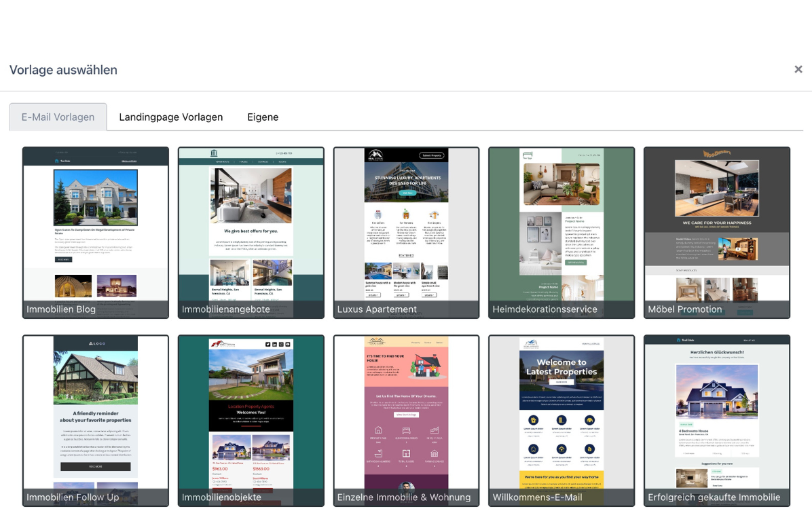This screenshot has width=812, height=513.
Task: Select the Immobilien Follow Up template
Action: click(96, 412)
